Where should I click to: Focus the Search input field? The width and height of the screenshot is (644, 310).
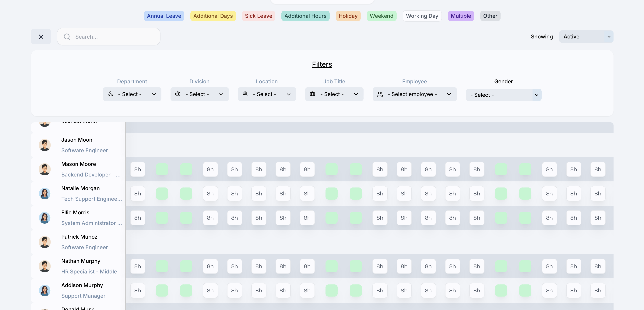click(x=108, y=37)
